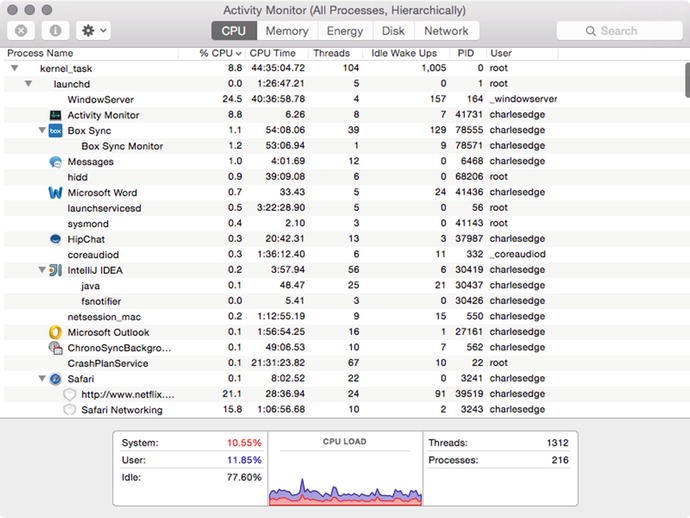This screenshot has height=518, width=690.
Task: Sort by % CPU column header
Action: tap(220, 53)
